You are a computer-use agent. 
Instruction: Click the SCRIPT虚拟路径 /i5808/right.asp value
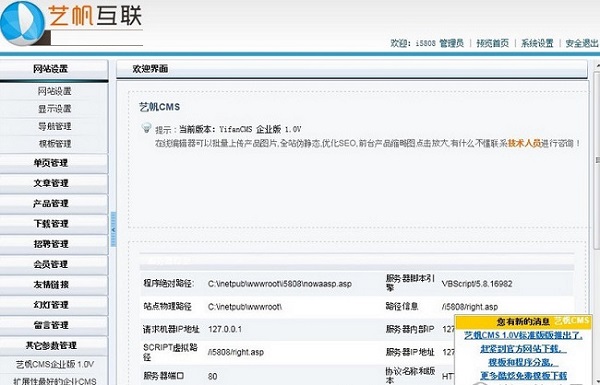236,352
